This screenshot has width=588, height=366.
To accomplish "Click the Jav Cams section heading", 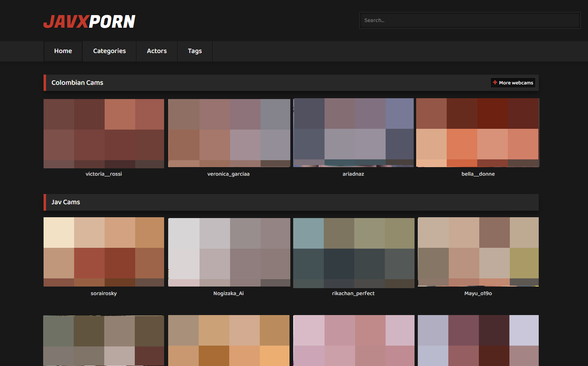I will (66, 202).
